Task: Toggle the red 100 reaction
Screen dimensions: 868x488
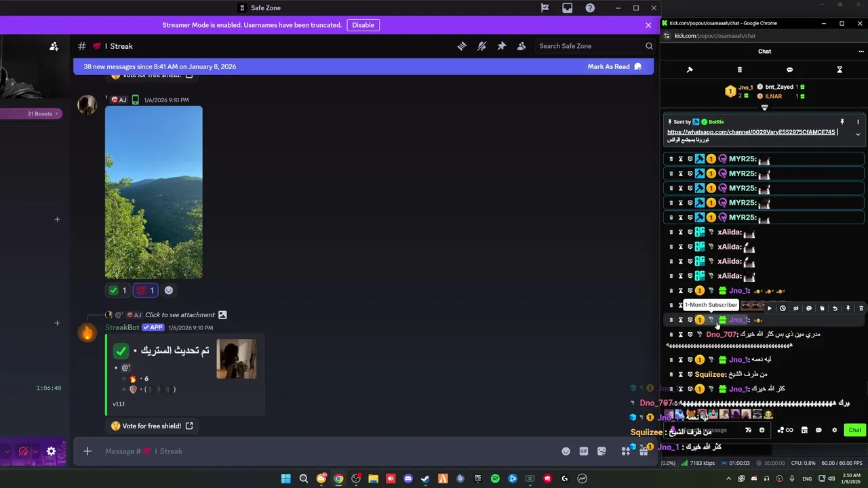Action: (x=145, y=290)
